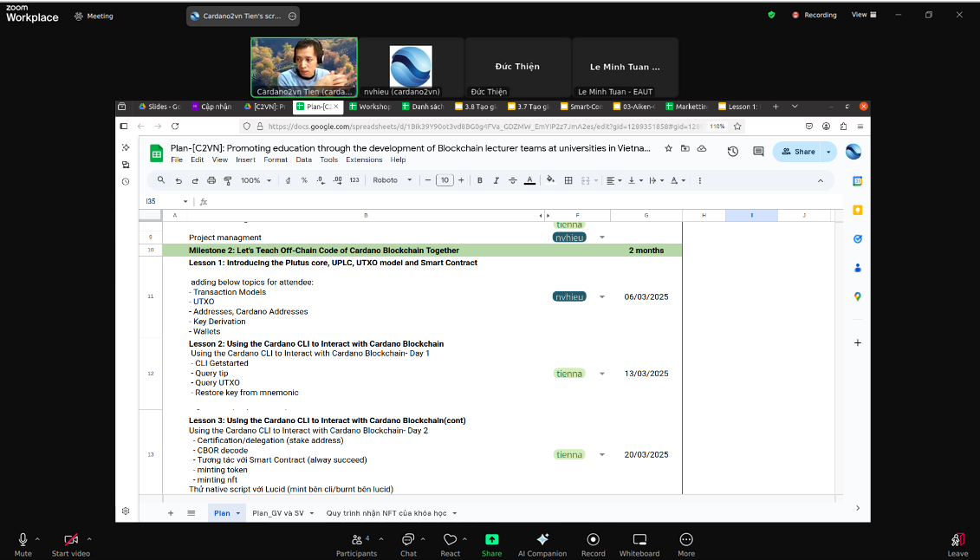The height and width of the screenshot is (560, 980).
Task: Click the print icon in Sheets toolbar
Action: pyautogui.click(x=211, y=180)
